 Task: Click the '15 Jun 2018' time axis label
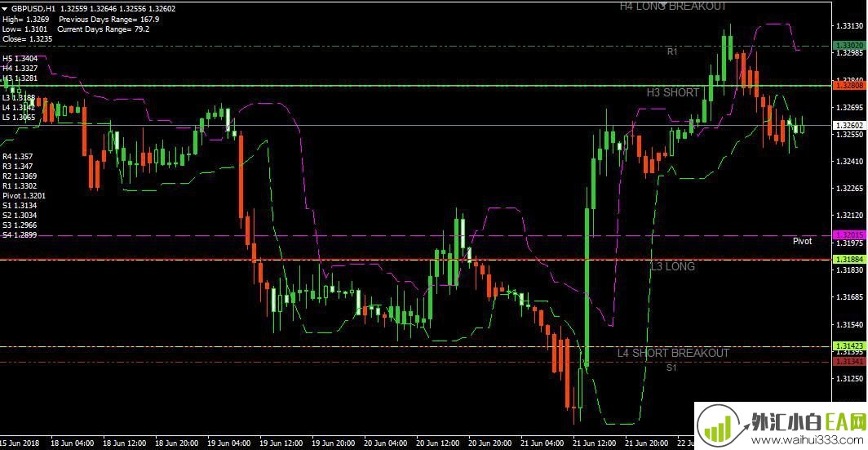(19, 444)
